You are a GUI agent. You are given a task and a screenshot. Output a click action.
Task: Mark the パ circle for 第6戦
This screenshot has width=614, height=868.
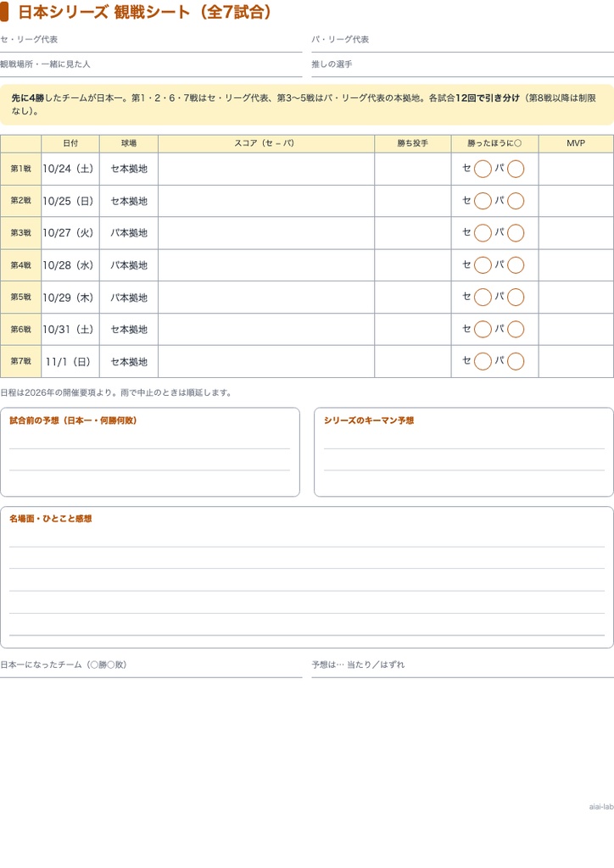516,330
